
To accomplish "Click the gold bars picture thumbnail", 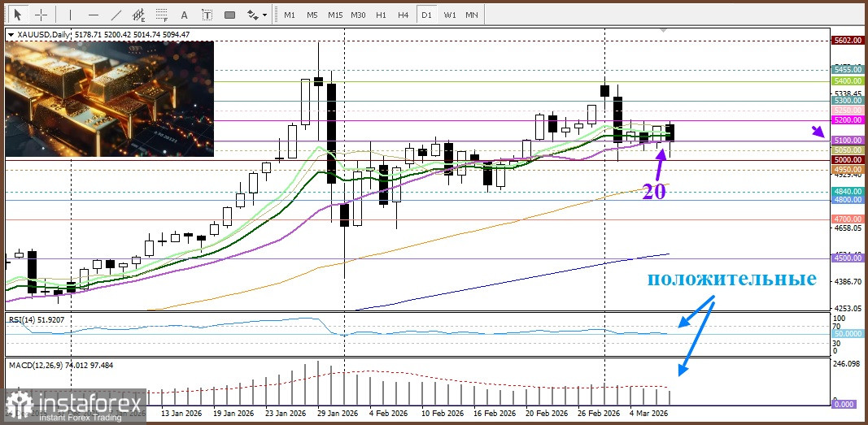I will [x=110, y=99].
